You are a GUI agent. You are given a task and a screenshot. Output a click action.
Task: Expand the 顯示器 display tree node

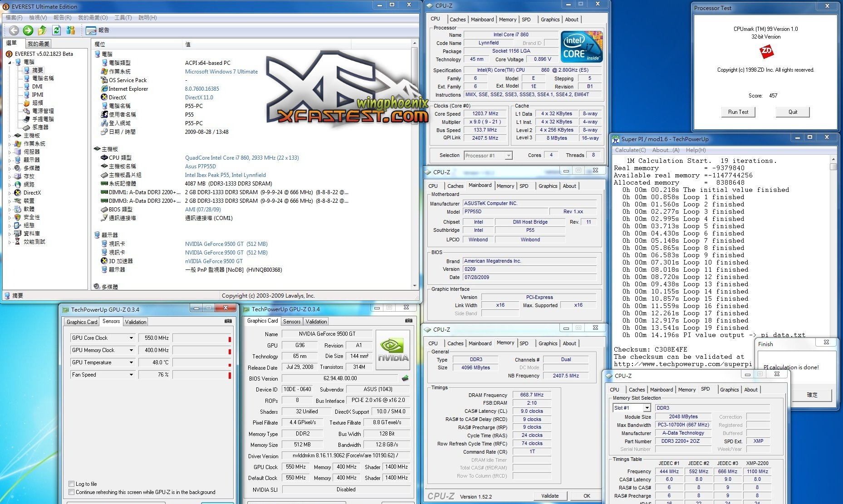click(10, 160)
